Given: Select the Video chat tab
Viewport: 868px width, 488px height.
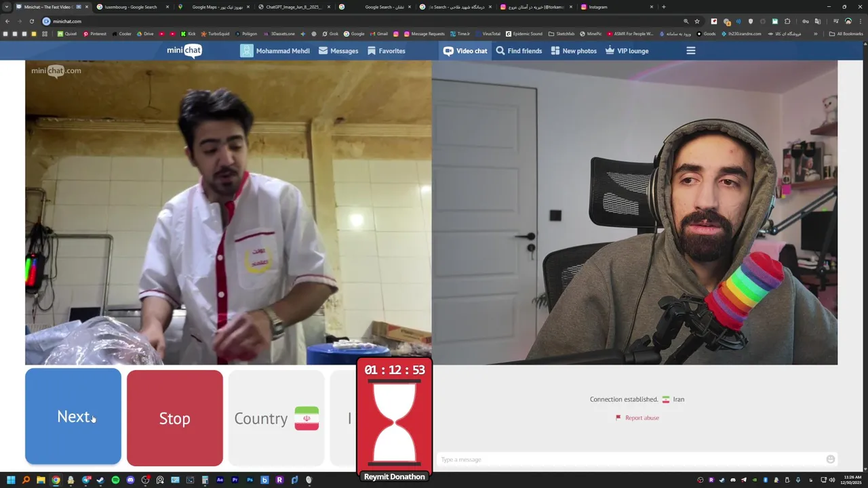Looking at the screenshot, I should point(465,51).
